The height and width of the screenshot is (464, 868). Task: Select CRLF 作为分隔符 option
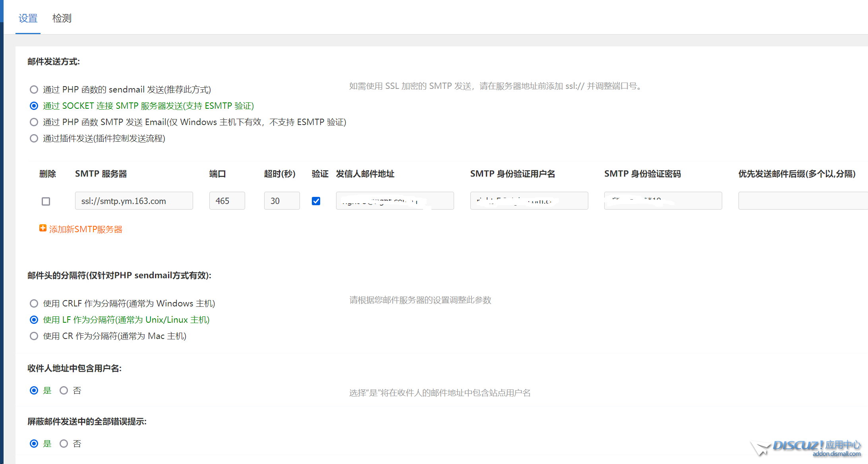tap(34, 303)
